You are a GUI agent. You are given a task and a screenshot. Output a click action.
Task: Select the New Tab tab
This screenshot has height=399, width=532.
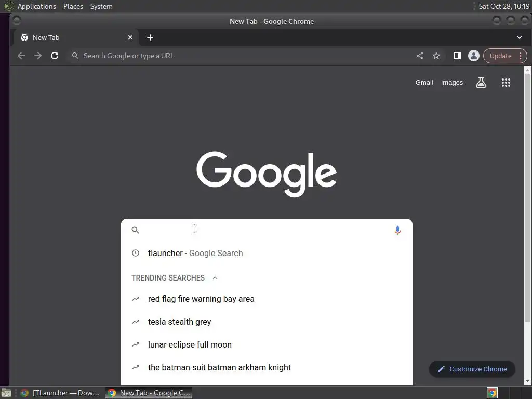tap(76, 37)
